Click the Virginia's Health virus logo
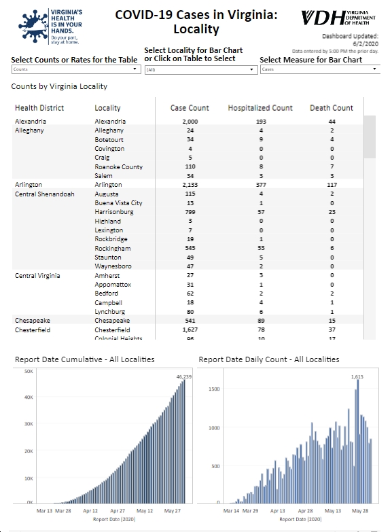This screenshot has height=532, width=392. pos(50,26)
